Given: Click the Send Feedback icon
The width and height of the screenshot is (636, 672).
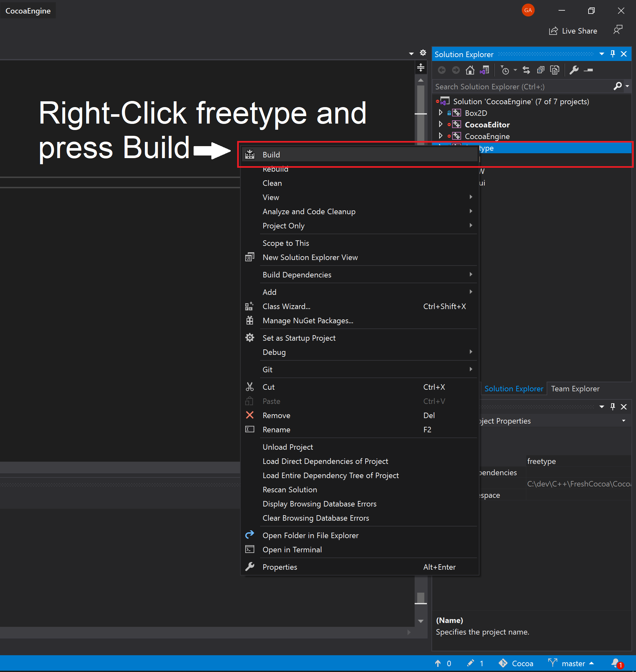Looking at the screenshot, I should (618, 30).
